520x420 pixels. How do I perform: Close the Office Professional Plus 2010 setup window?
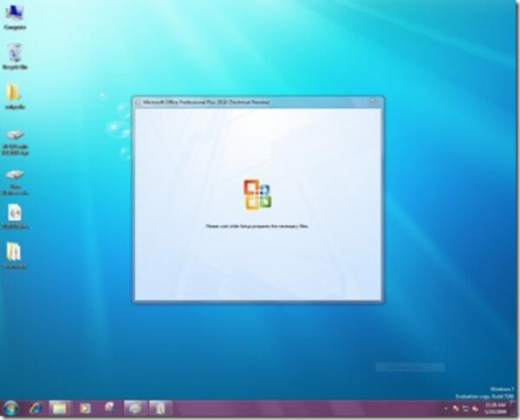tap(373, 101)
